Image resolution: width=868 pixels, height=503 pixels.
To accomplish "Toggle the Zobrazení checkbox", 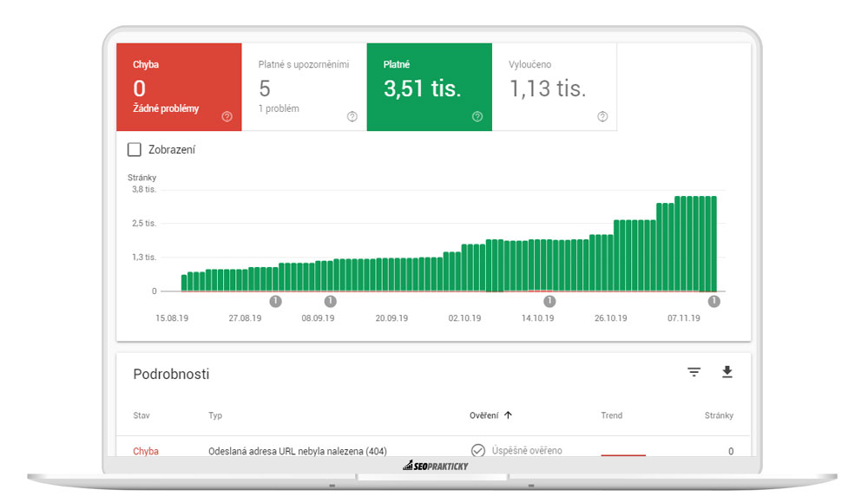I will (134, 149).
